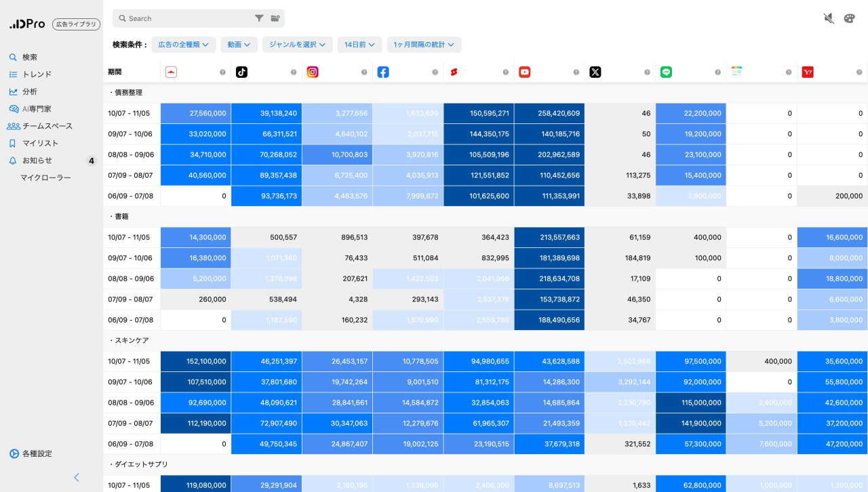Open the color palette theme icon
This screenshot has height=492, width=868.
coord(850,18)
